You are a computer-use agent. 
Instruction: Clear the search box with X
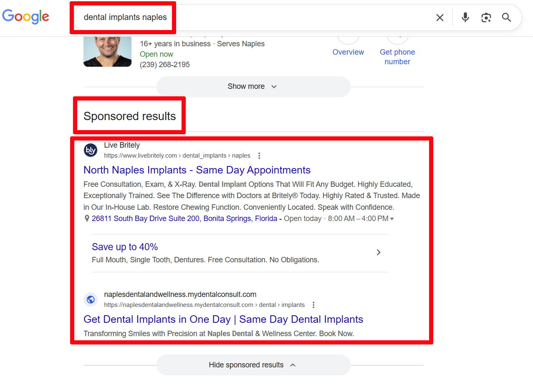[x=440, y=18]
